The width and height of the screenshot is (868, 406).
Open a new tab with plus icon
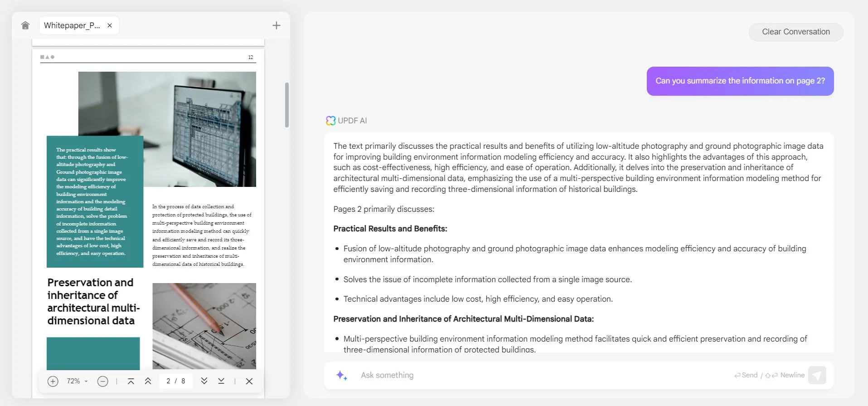click(x=276, y=25)
